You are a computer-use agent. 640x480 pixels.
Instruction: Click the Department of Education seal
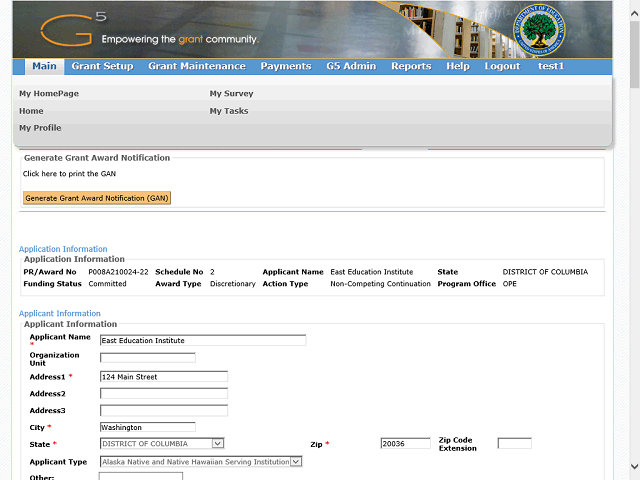(x=539, y=30)
